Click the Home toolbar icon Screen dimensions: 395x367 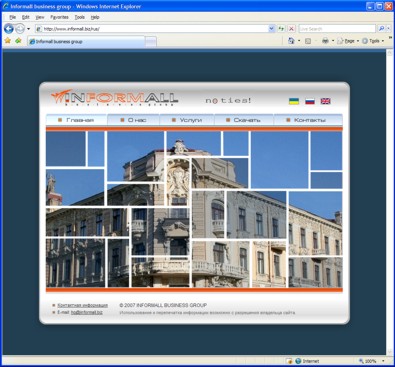pyautogui.click(x=291, y=41)
